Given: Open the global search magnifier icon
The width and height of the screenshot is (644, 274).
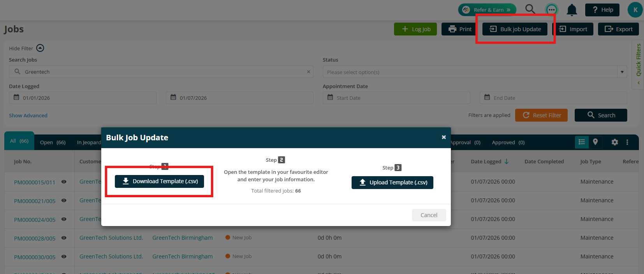Looking at the screenshot, I should (x=530, y=9).
